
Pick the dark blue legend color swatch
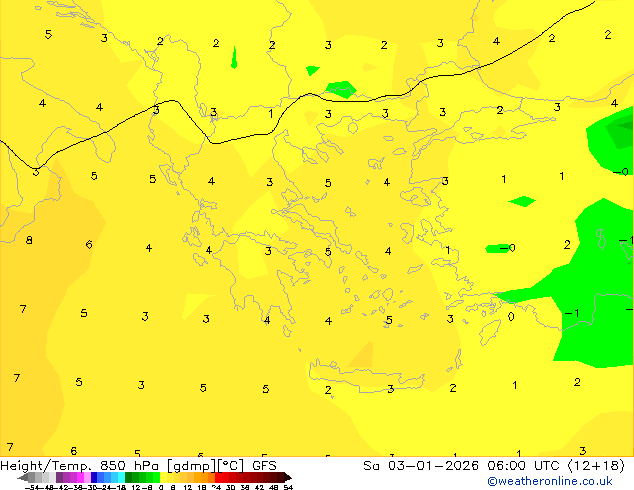(94, 477)
